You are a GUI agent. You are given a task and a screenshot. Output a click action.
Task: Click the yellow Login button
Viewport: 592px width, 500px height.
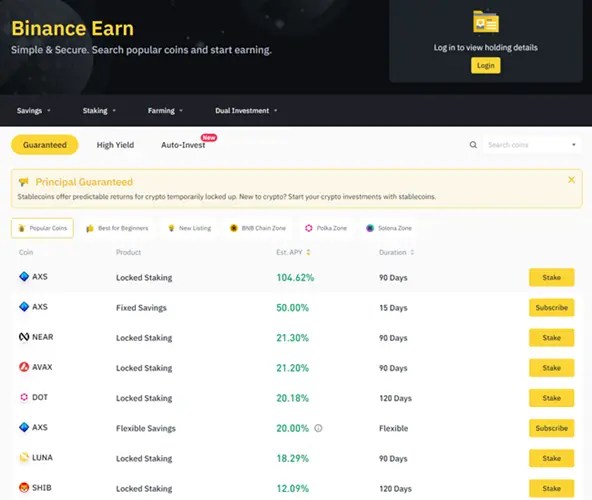click(486, 65)
